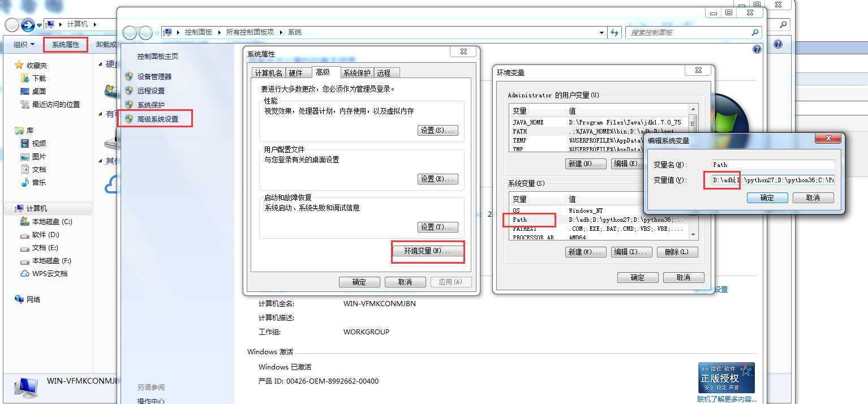The width and height of the screenshot is (868, 404).
Task: Open 环境变量(N) button
Action: coord(428,251)
